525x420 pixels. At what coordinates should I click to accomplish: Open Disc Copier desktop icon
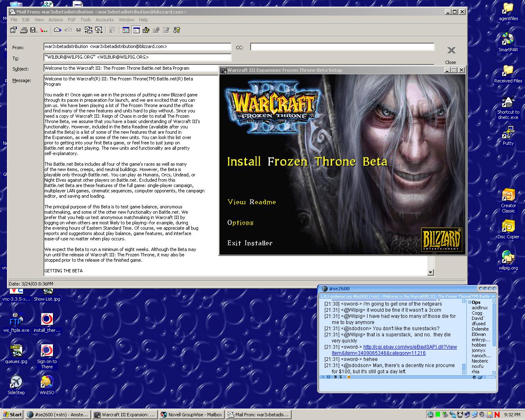point(508,230)
